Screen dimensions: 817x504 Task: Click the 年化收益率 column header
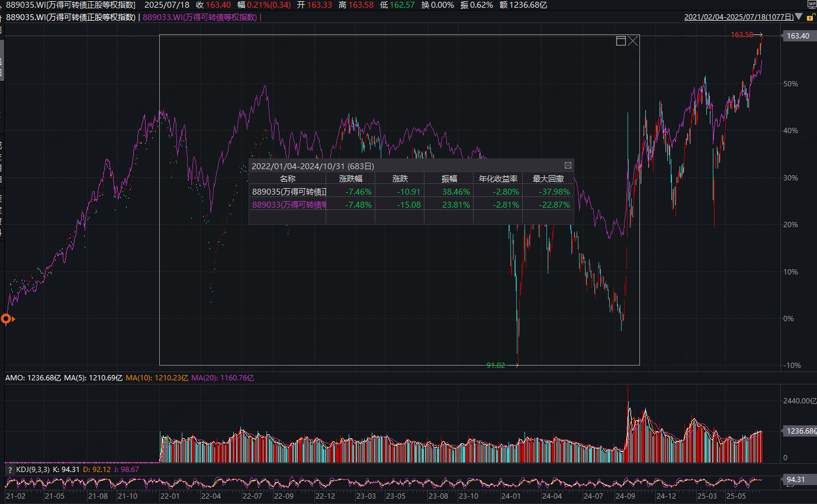498,178
